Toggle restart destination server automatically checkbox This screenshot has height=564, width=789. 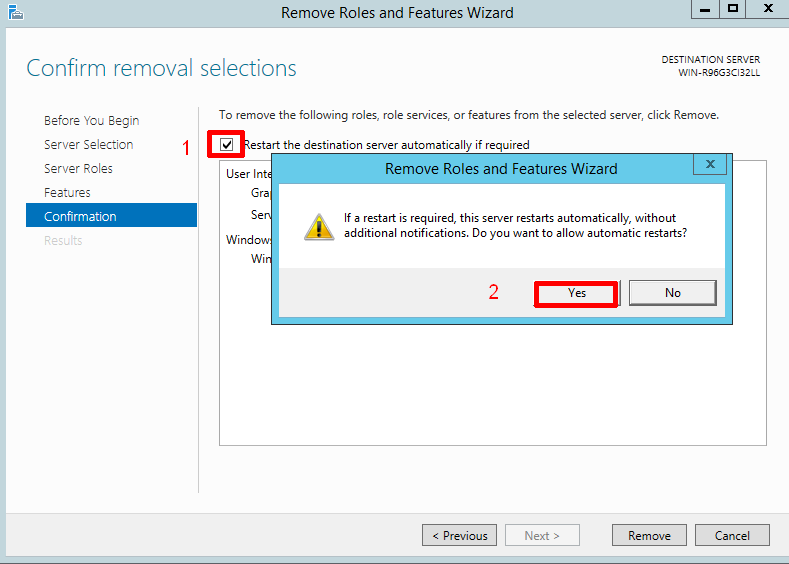(226, 145)
